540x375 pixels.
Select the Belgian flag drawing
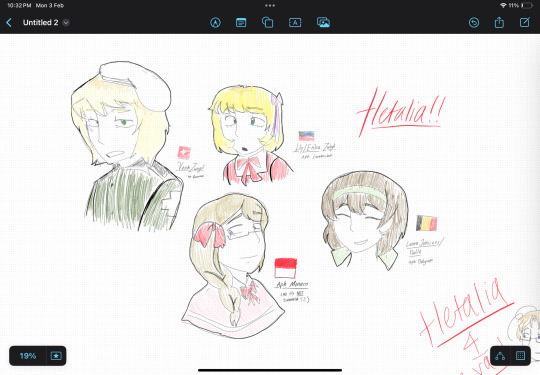coord(426,223)
